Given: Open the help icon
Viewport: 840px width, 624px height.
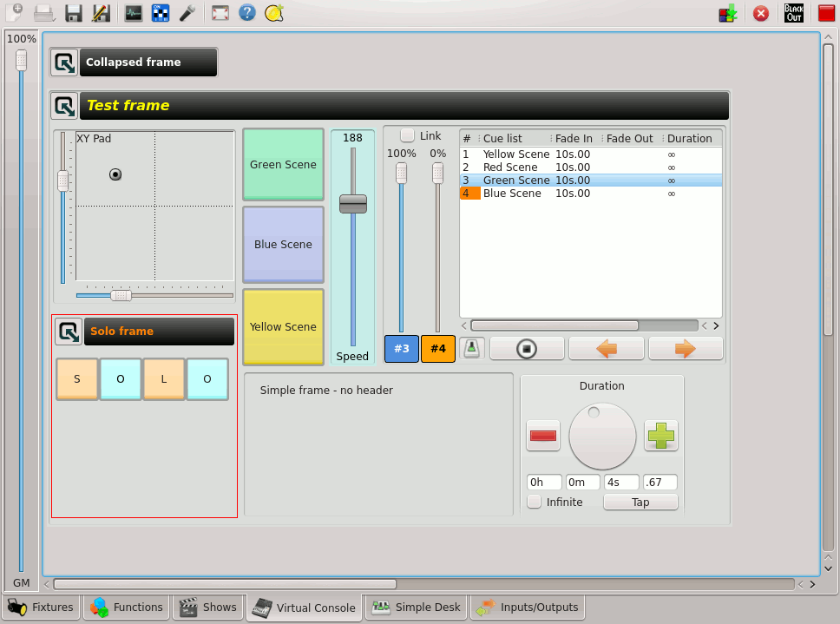Looking at the screenshot, I should pos(247,12).
